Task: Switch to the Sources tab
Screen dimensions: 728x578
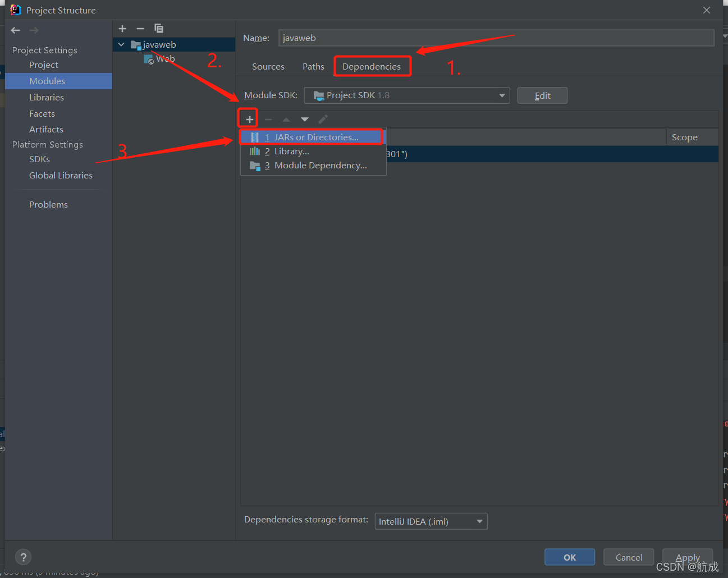Action: (268, 66)
